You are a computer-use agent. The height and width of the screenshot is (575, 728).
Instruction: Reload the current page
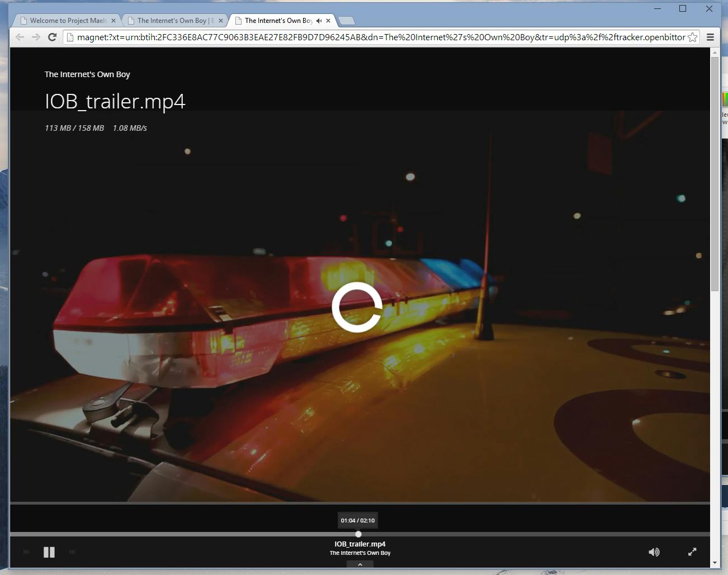point(53,37)
